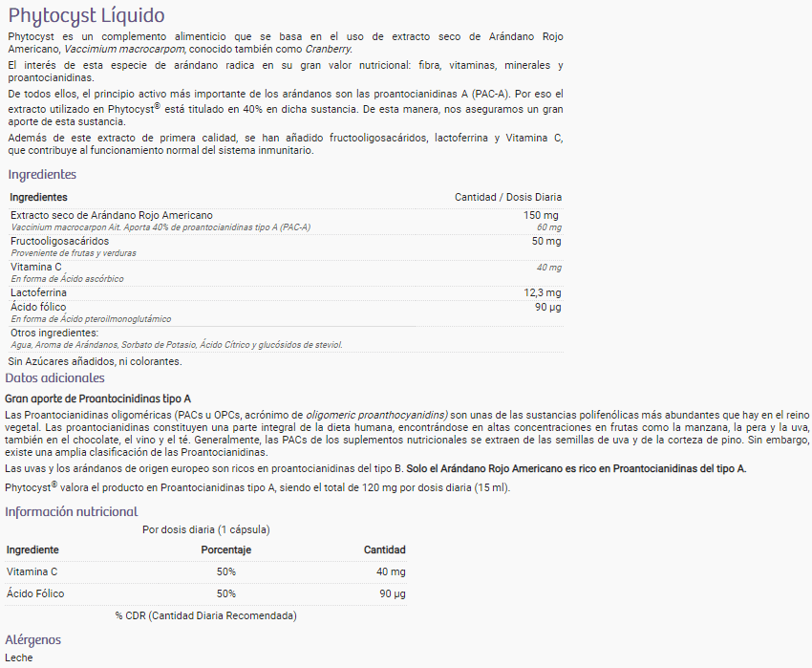
Task: Click 'Extracto seco de Arándano Rojo Americano' row
Action: (286, 221)
